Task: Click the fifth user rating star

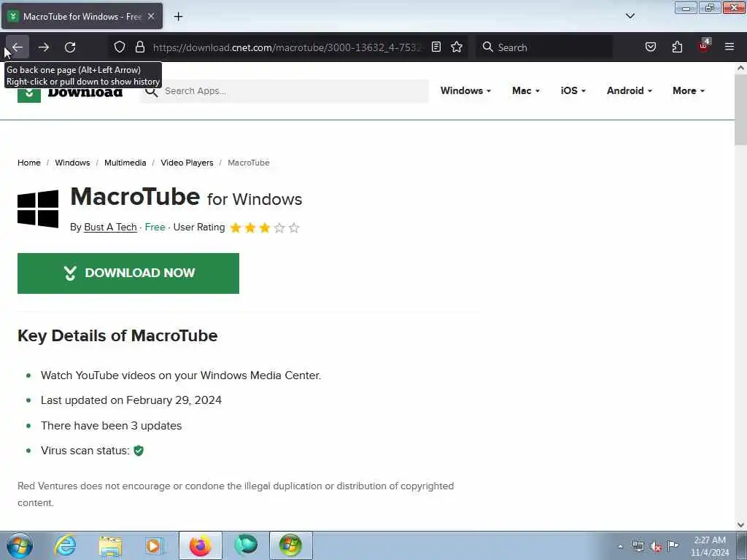Action: (294, 227)
